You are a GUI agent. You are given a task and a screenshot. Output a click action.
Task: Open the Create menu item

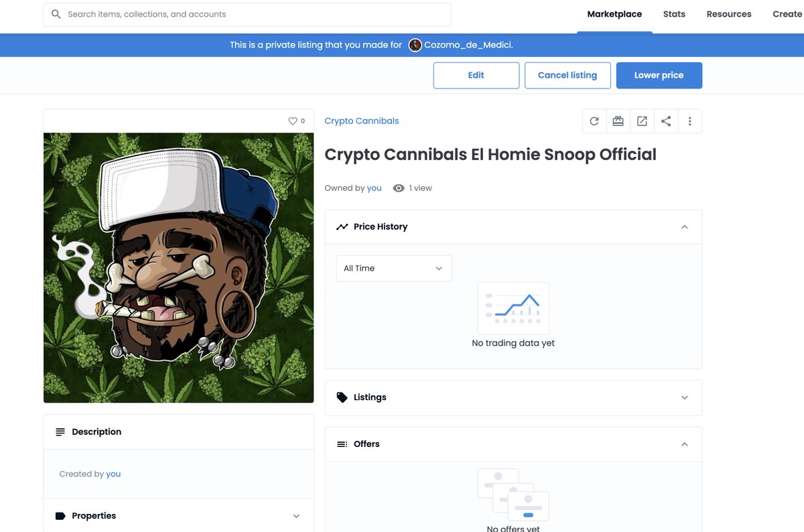(x=787, y=14)
